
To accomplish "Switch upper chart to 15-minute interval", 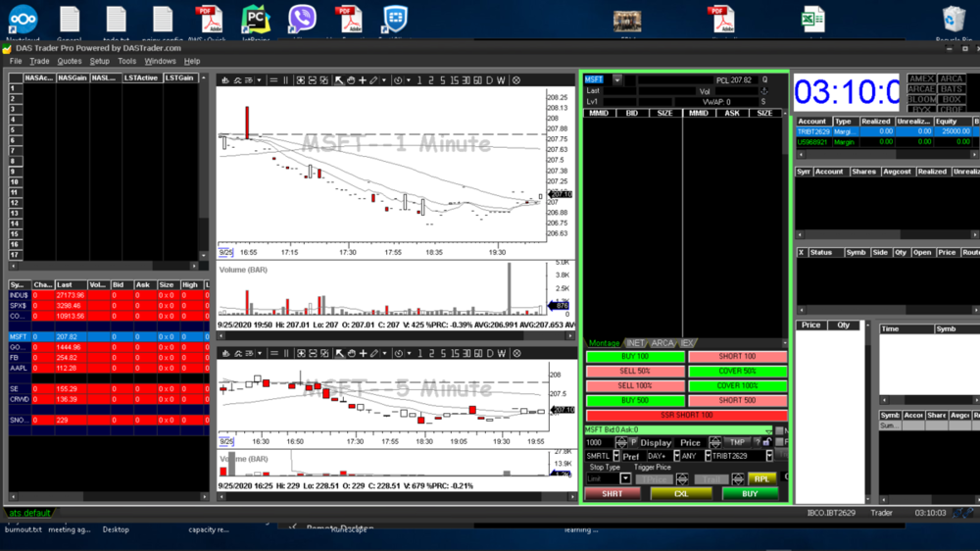I will 454,80.
